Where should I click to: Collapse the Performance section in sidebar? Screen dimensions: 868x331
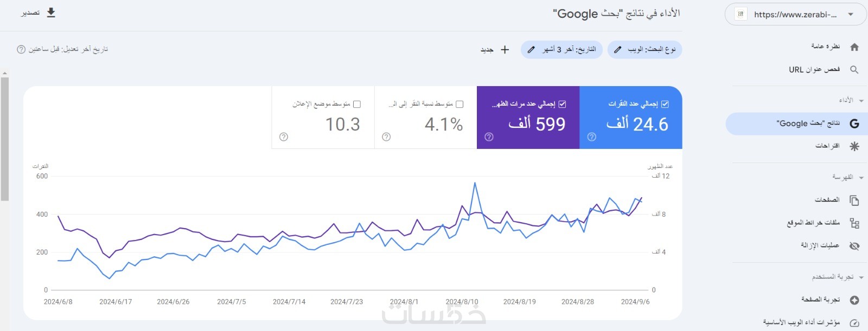pyautogui.click(x=861, y=101)
